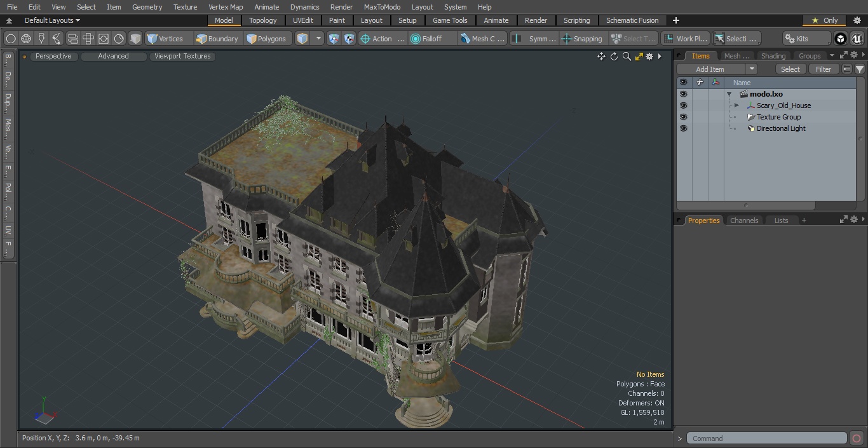Image resolution: width=868 pixels, height=448 pixels.
Task: Switch to the Topology layout tab
Action: 262,20
